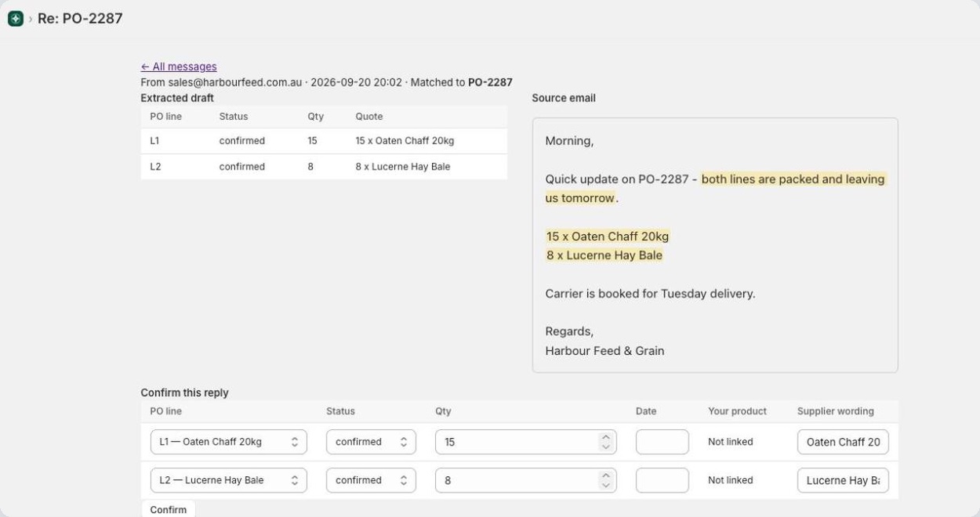The width and height of the screenshot is (980, 517).
Task: Click the Confirm this reply heading
Action: [x=185, y=392]
